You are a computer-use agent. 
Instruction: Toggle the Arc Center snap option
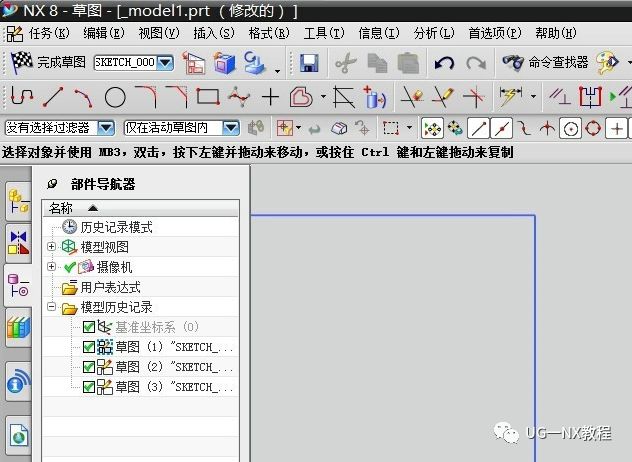point(571,129)
